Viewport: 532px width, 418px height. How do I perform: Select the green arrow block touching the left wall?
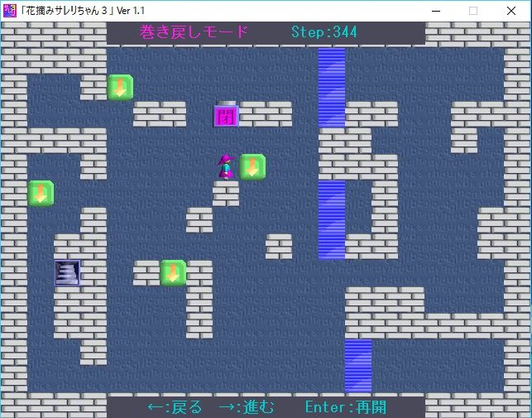coord(41,193)
